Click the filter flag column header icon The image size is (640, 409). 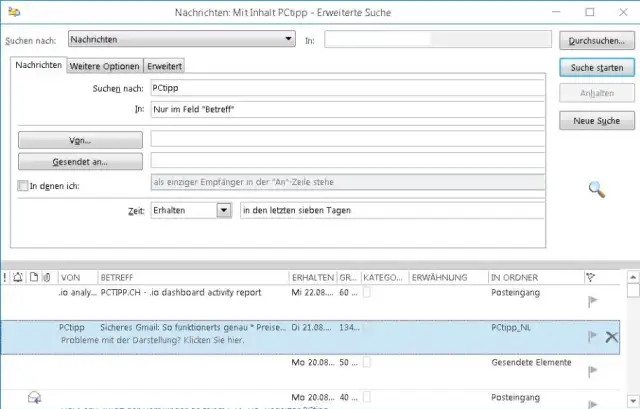(x=590, y=277)
